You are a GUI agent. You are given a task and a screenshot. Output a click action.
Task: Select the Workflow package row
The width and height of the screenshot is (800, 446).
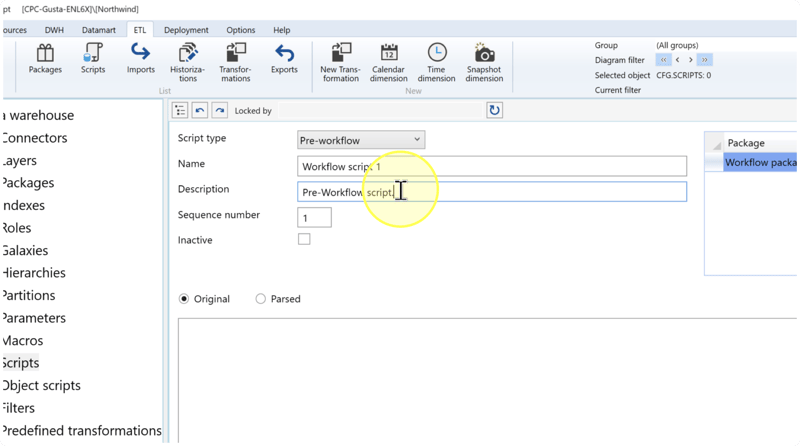coord(760,162)
